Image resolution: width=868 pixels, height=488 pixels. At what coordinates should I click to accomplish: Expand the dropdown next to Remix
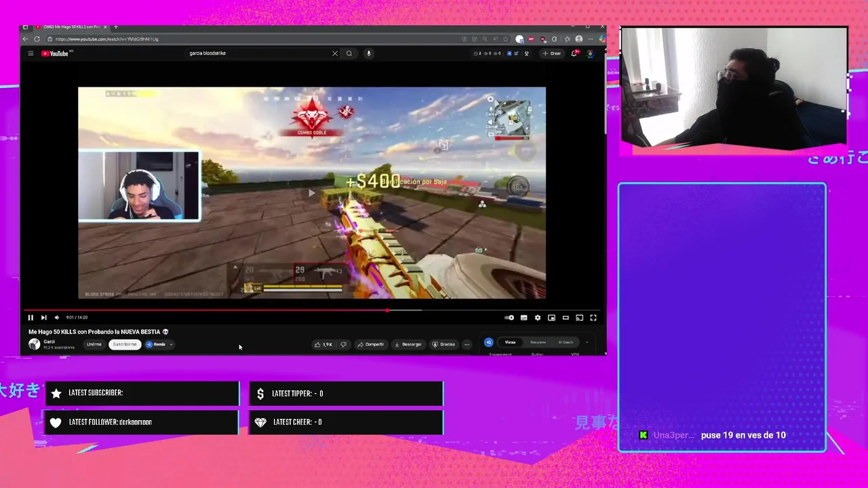(x=171, y=344)
